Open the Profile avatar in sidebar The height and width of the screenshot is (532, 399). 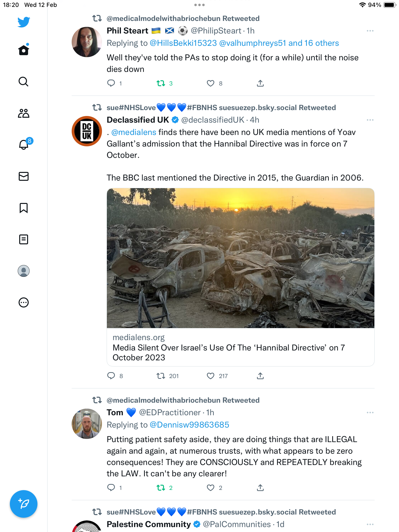24,271
